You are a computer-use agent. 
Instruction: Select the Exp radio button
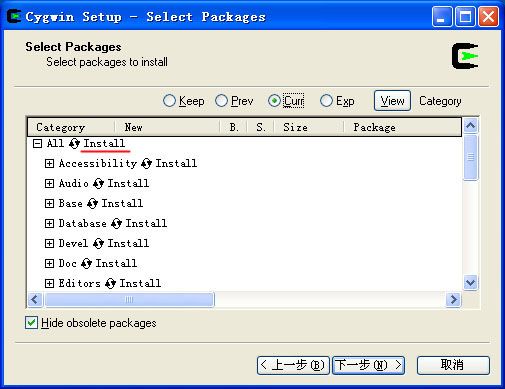326,101
